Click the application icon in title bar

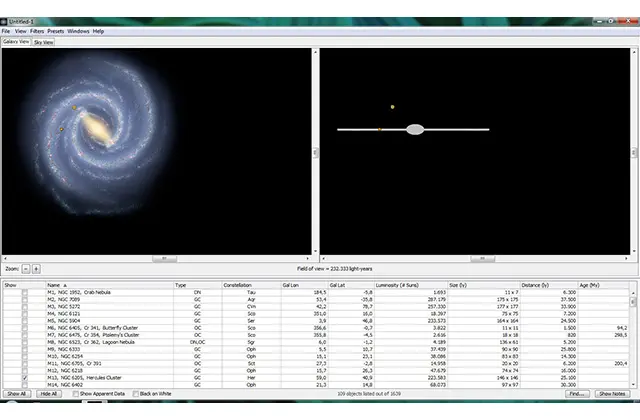coord(5,21)
